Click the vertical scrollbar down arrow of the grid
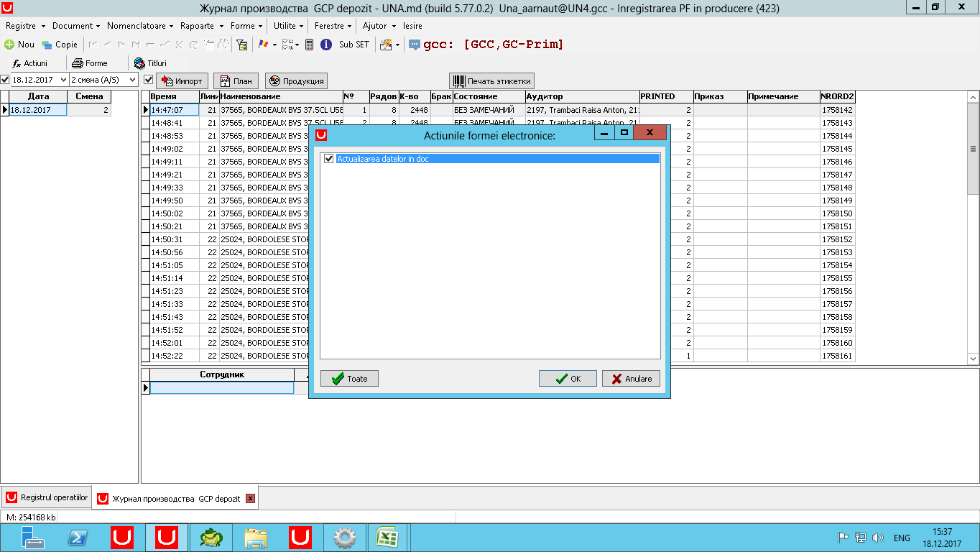This screenshot has width=980, height=552. 974,358
